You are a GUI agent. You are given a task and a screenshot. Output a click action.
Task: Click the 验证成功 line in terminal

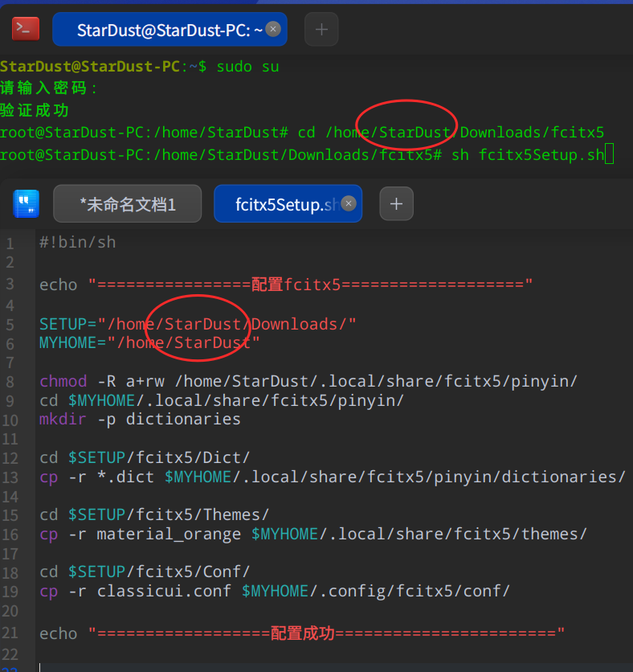coord(35,111)
